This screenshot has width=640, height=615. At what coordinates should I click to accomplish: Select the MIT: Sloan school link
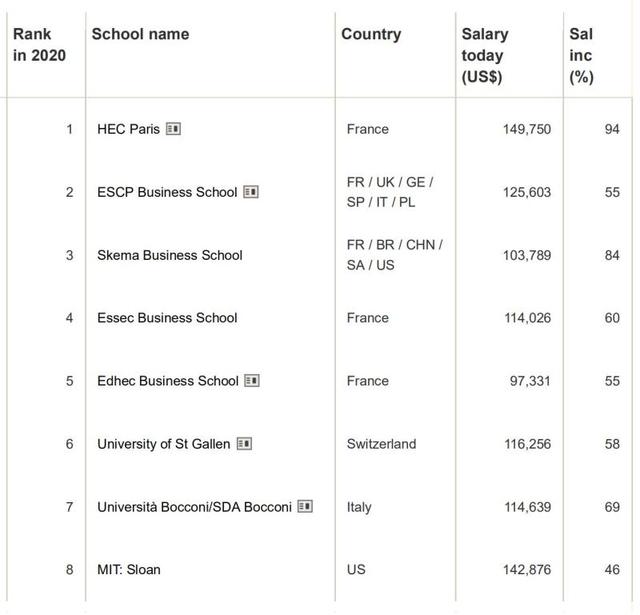(128, 570)
